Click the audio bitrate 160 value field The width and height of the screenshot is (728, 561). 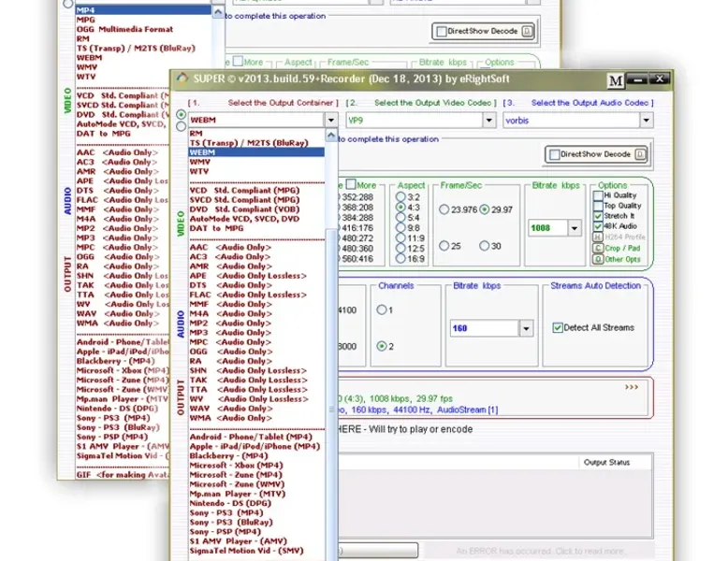pyautogui.click(x=485, y=328)
